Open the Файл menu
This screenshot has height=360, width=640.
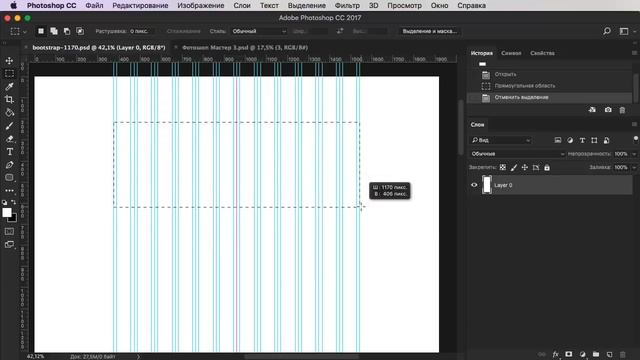click(94, 6)
